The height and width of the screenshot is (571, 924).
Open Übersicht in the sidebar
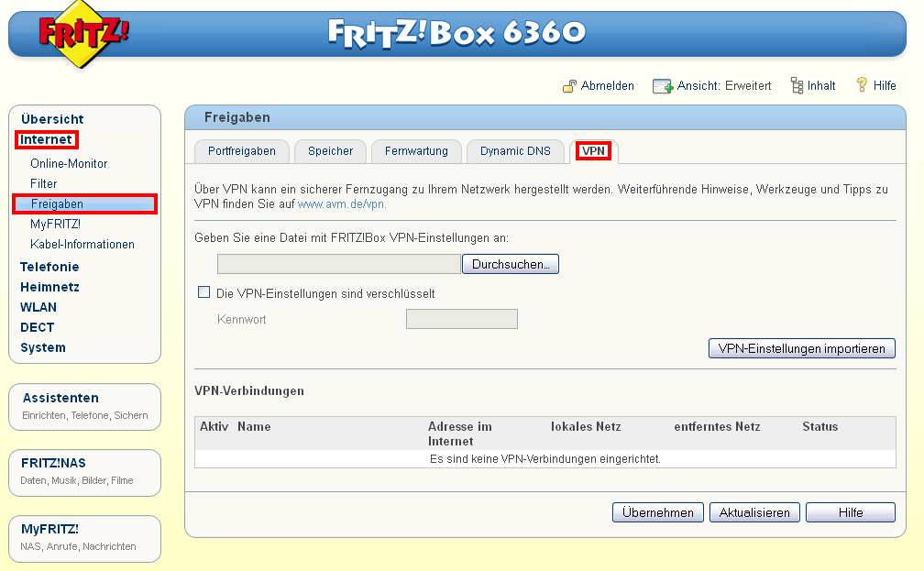pyautogui.click(x=52, y=119)
